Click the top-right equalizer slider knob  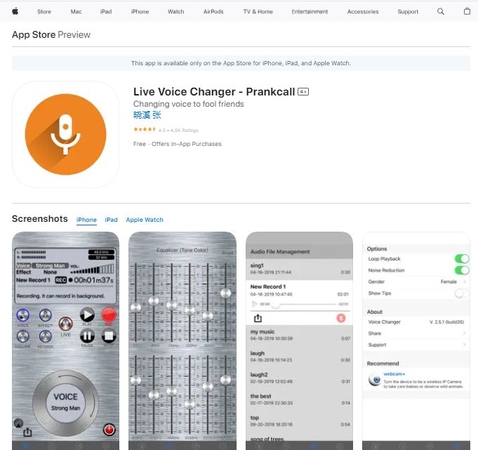click(x=226, y=293)
